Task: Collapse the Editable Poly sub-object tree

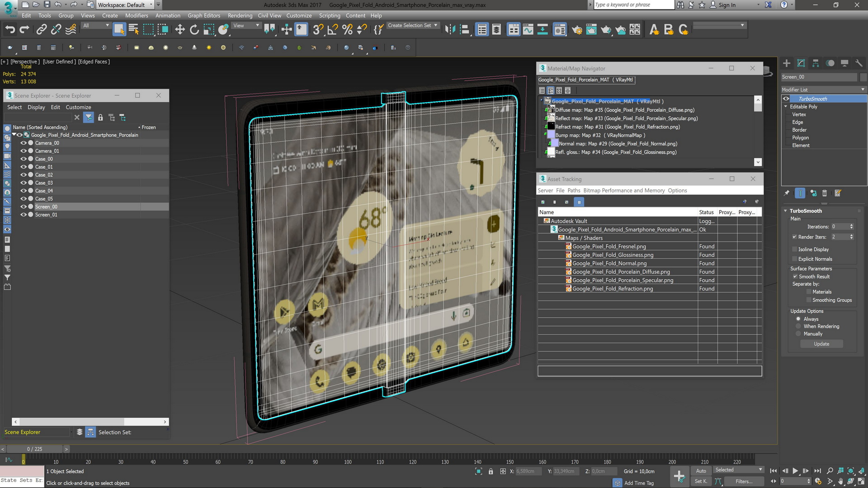Action: coord(786,107)
